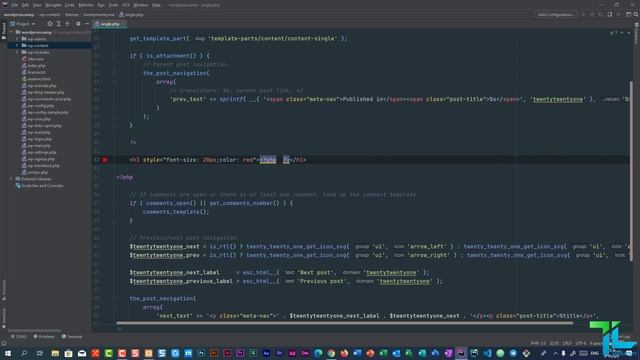Expand External Libraries node
The height and width of the screenshot is (360, 640).
click(11, 179)
